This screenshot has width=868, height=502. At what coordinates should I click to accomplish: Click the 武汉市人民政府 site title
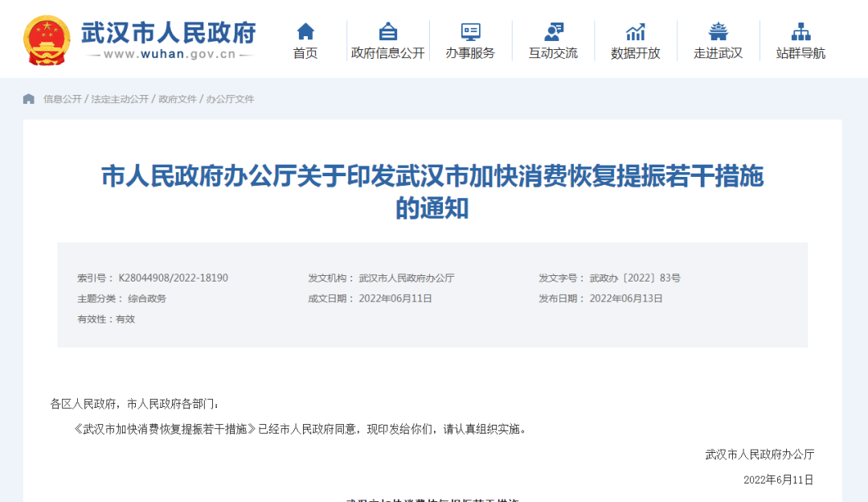[x=169, y=33]
